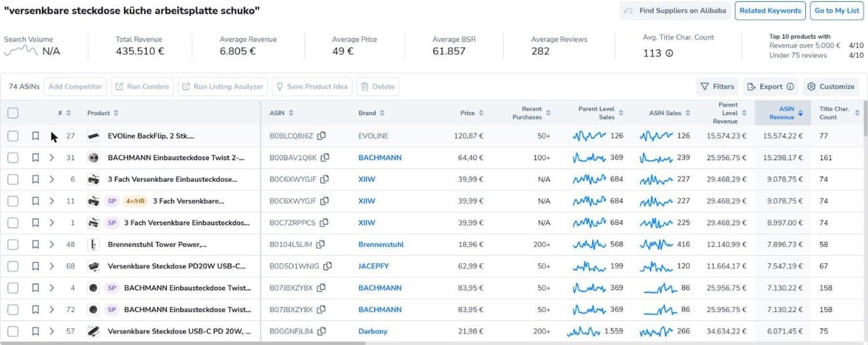This screenshot has height=345, width=868.
Task: Open the XIIW brand link in row 6
Action: coord(367,179)
